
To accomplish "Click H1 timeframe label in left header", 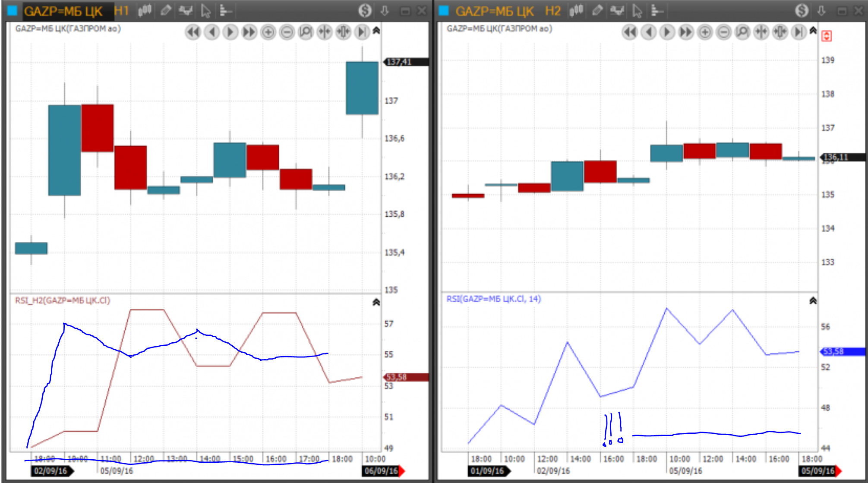I will pyautogui.click(x=122, y=10).
